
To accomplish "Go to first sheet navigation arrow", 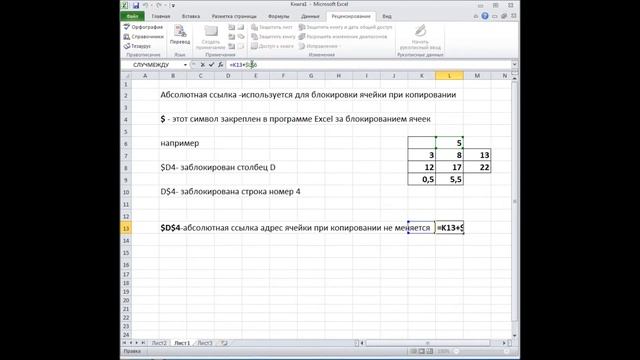I will (x=124, y=343).
